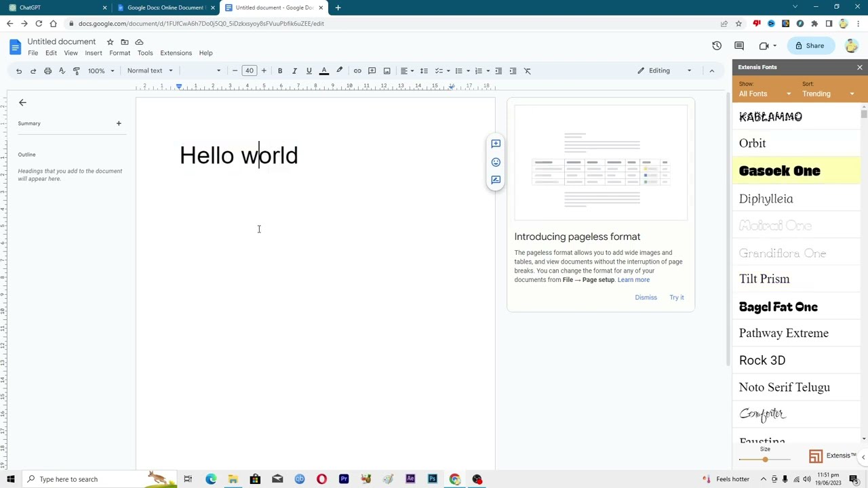Click the Share button
The image size is (868, 488).
click(x=811, y=45)
